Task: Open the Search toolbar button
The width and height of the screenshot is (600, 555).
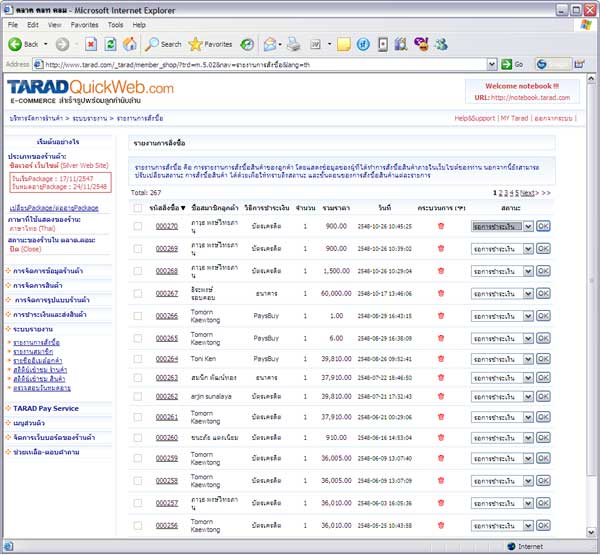Action: 163,44
